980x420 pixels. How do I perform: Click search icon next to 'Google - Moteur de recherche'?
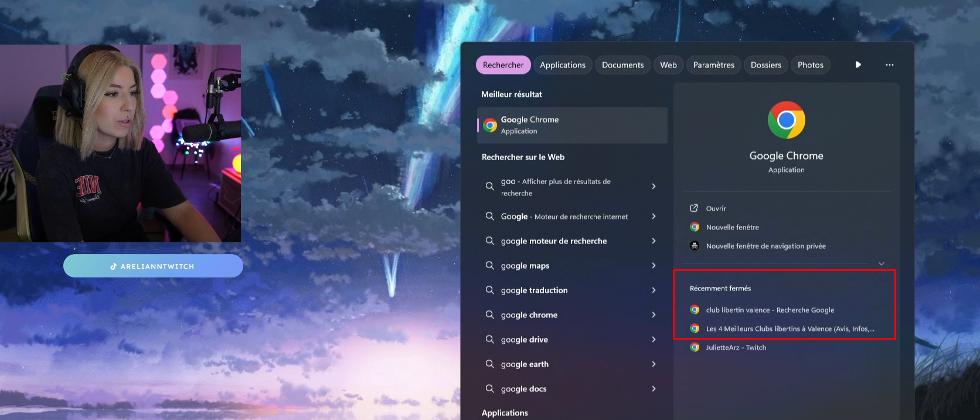[x=489, y=216]
